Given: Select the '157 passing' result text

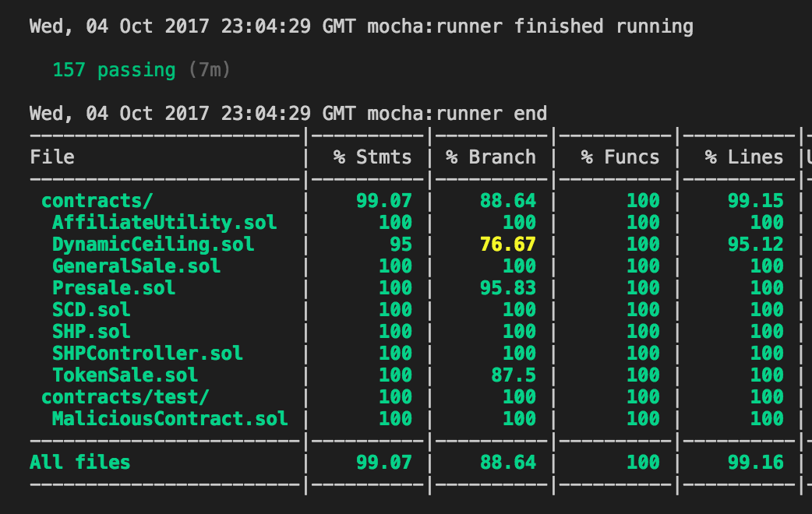Looking at the screenshot, I should [114, 70].
